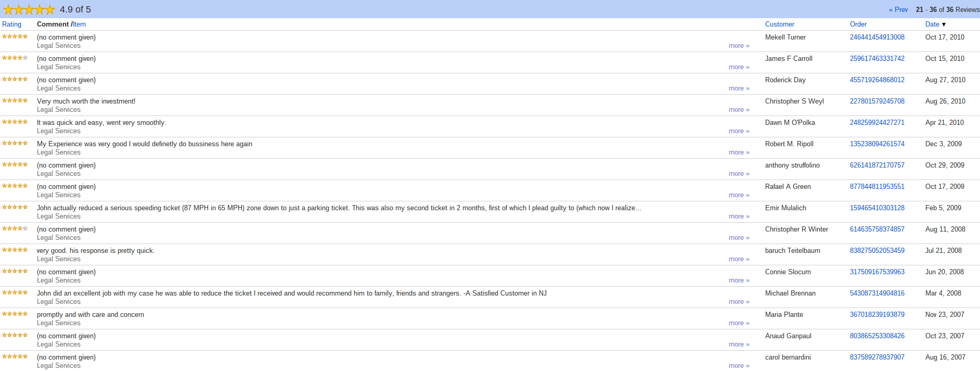Open order 135238094261574 for Robert M. Ripoll
This screenshot has height=371, width=980.
click(x=877, y=144)
